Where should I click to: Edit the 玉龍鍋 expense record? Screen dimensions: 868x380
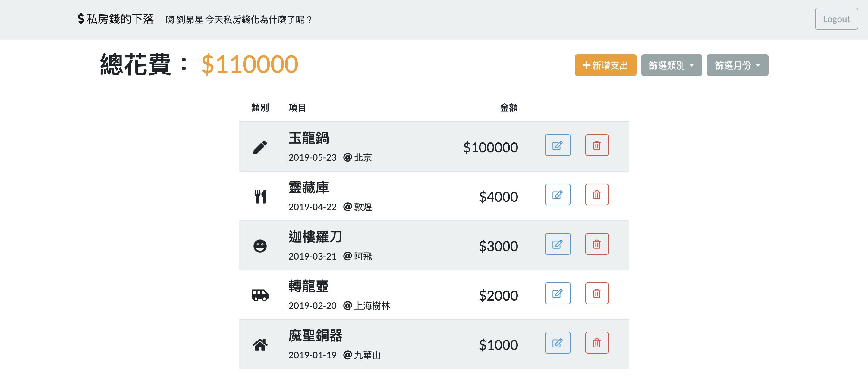tap(558, 145)
